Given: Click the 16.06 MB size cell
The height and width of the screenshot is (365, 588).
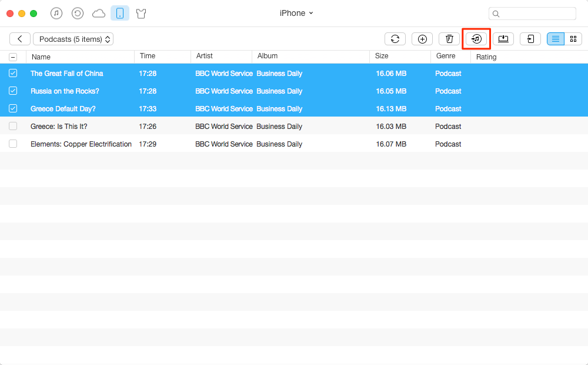Looking at the screenshot, I should [x=391, y=74].
